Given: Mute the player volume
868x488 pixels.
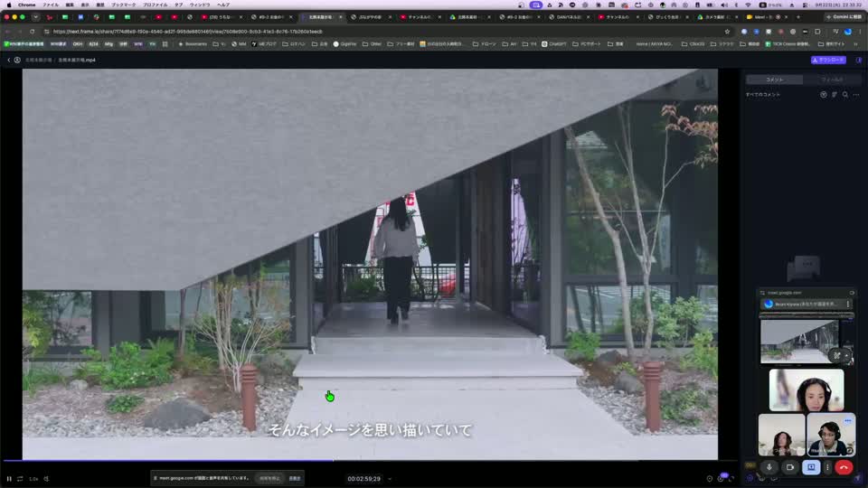Looking at the screenshot, I should (x=46, y=479).
